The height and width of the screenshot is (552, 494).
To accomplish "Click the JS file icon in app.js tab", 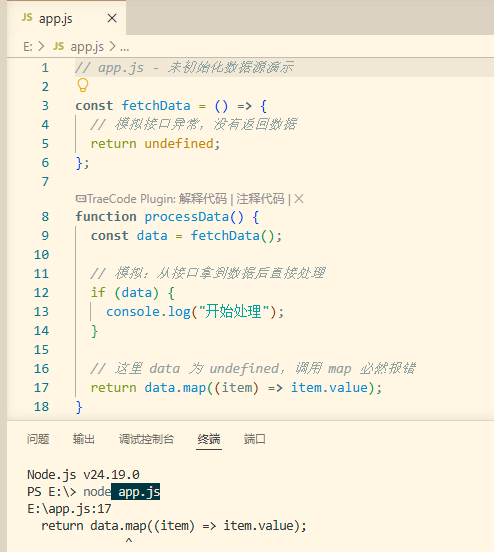I will pyautogui.click(x=27, y=17).
